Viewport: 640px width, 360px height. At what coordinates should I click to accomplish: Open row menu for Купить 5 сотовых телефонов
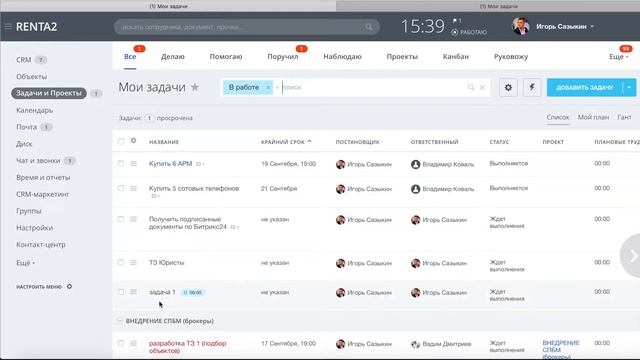(x=133, y=188)
